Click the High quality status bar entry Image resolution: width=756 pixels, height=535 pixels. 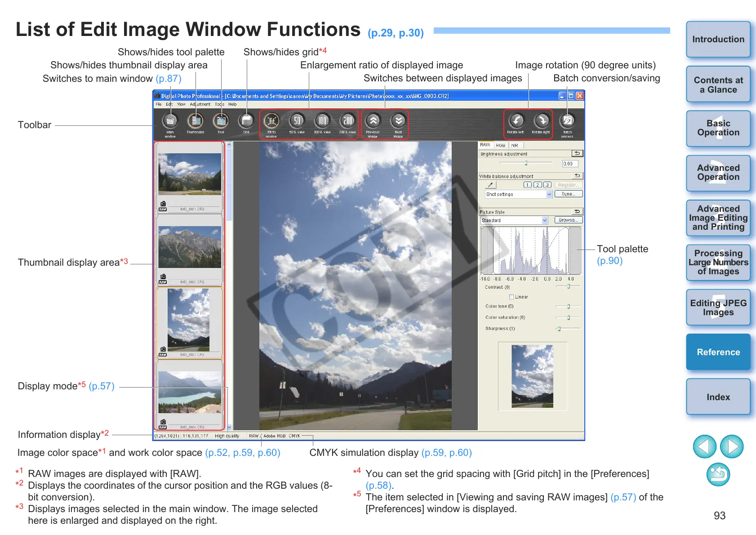click(227, 436)
